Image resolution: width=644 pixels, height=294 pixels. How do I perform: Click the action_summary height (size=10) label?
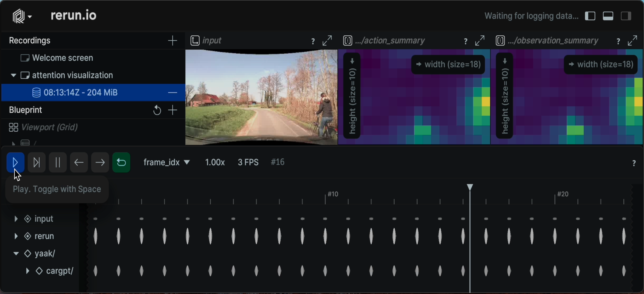point(352,96)
